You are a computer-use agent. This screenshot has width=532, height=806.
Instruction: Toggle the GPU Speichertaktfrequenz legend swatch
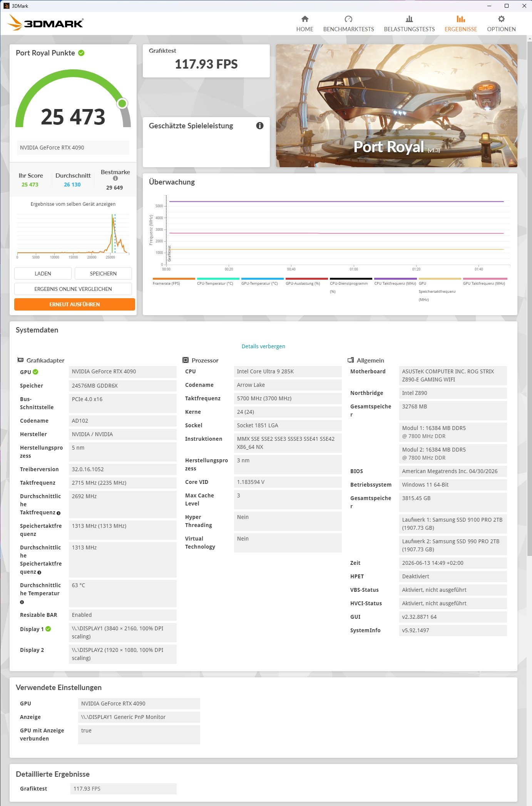point(440,279)
